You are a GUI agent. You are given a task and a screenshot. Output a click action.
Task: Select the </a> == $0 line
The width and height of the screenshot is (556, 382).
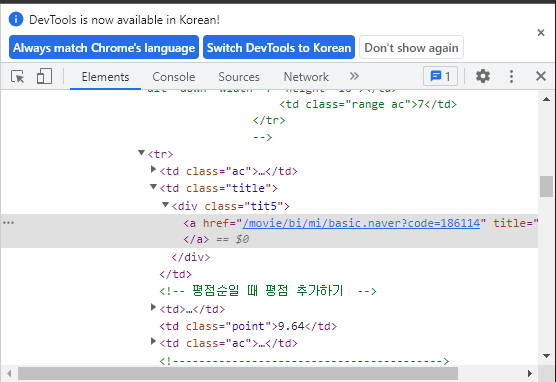click(x=216, y=239)
